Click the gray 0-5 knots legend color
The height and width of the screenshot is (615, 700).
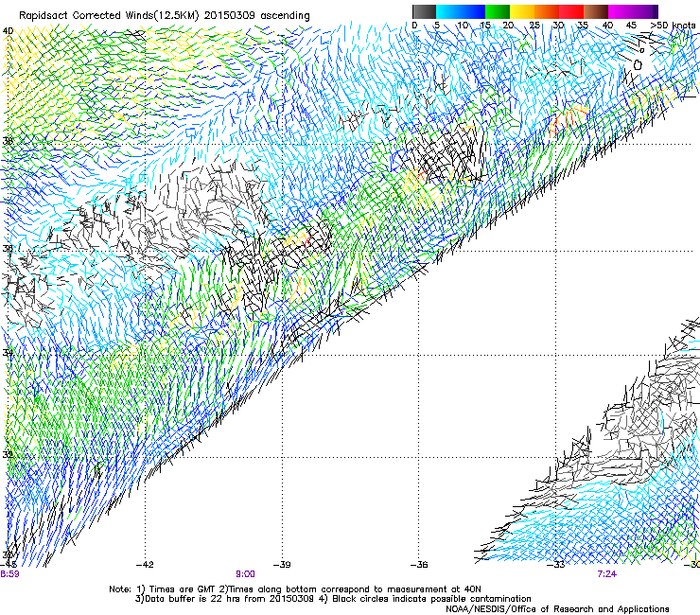pyautogui.click(x=424, y=11)
